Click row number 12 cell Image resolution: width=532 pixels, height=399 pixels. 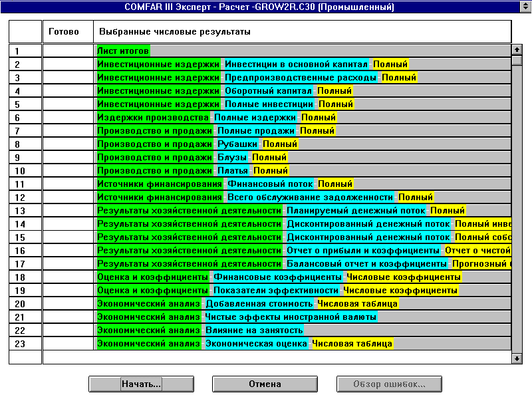pyautogui.click(x=25, y=198)
